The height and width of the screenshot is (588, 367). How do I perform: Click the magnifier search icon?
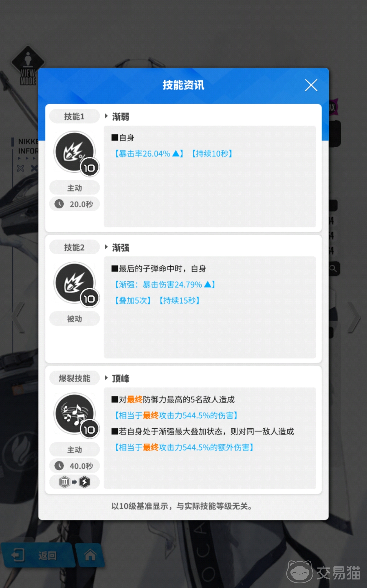pyautogui.click(x=333, y=269)
